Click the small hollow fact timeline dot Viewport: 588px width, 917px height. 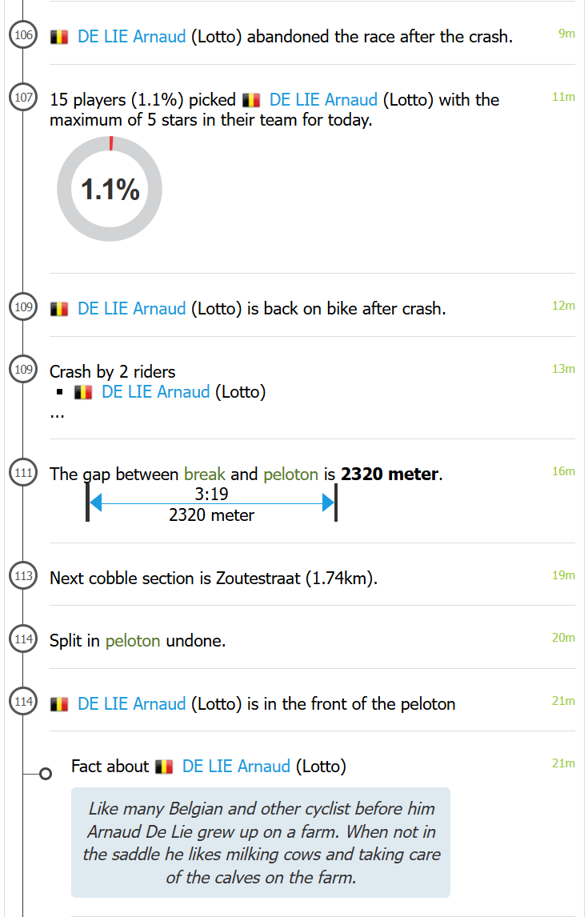pos(46,774)
